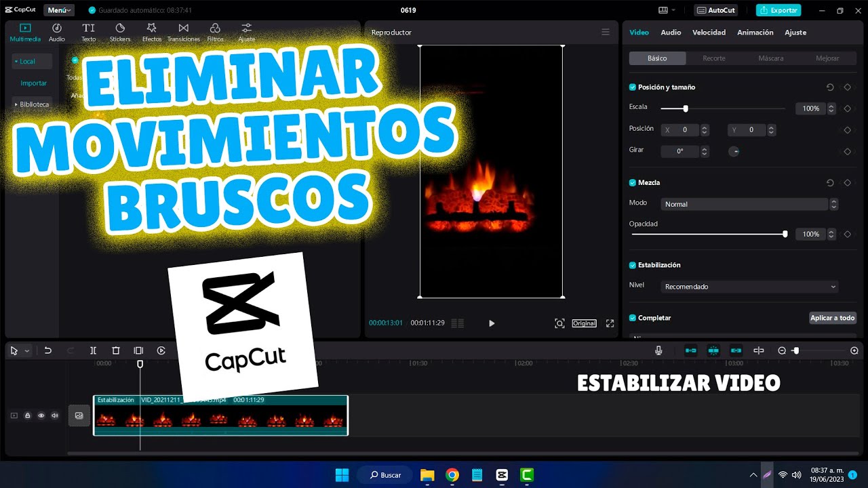Open the Multimedia panel
This screenshot has height=488, width=868.
(x=25, y=32)
